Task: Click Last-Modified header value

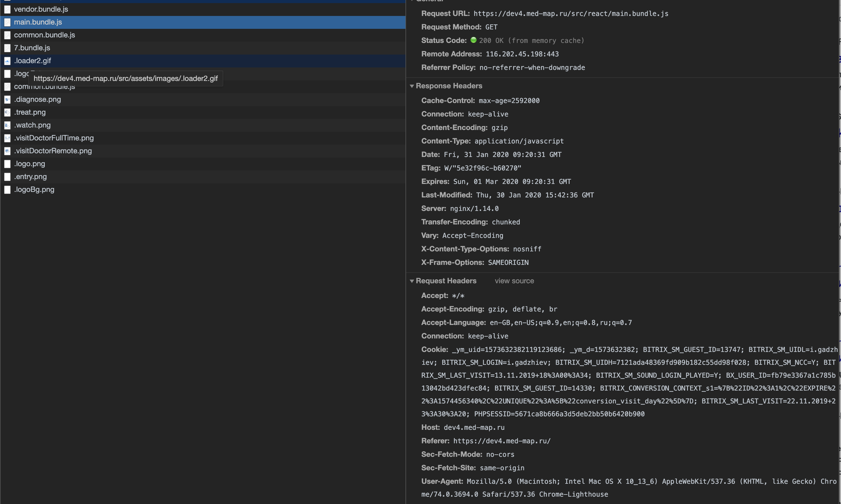Action: click(x=535, y=195)
